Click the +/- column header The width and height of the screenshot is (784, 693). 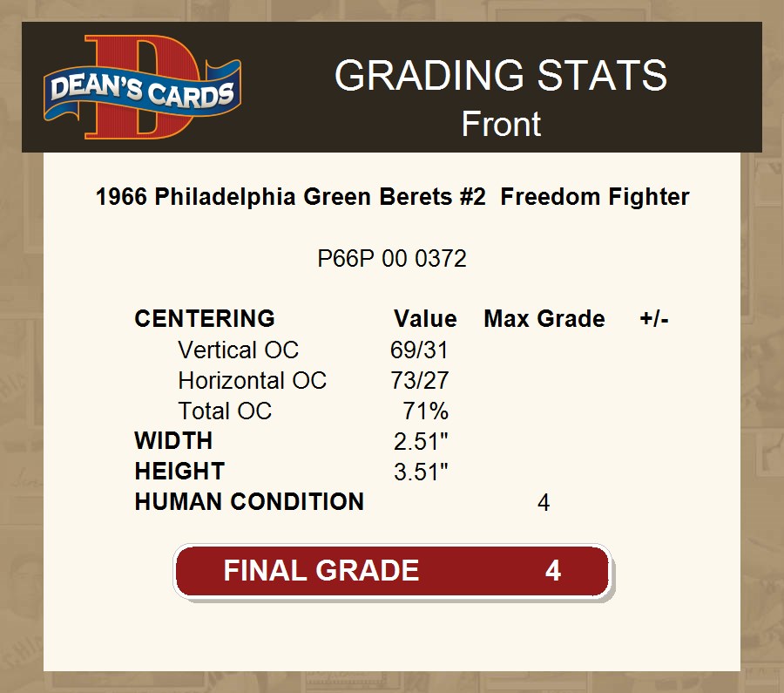click(x=654, y=319)
